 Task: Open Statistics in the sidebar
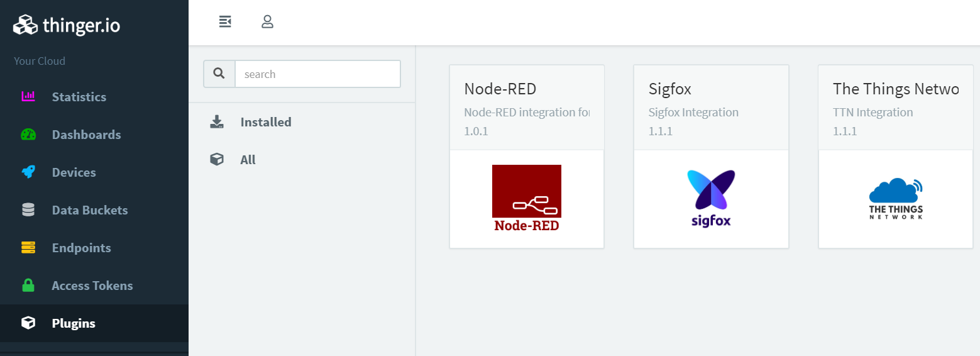coord(94,97)
